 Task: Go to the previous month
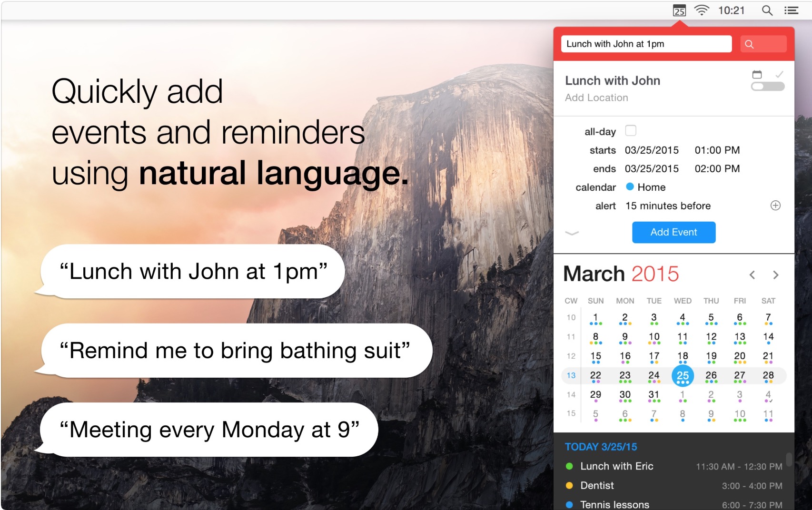pyautogui.click(x=752, y=275)
